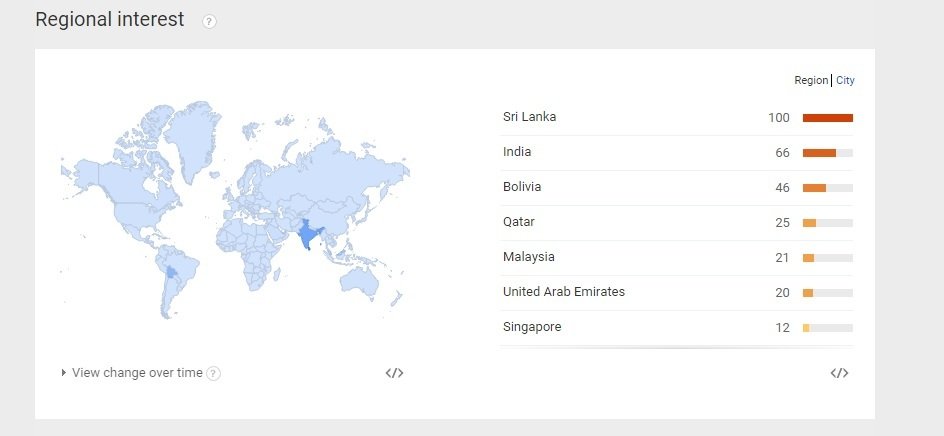Expand View change over time arrow

(x=65, y=373)
